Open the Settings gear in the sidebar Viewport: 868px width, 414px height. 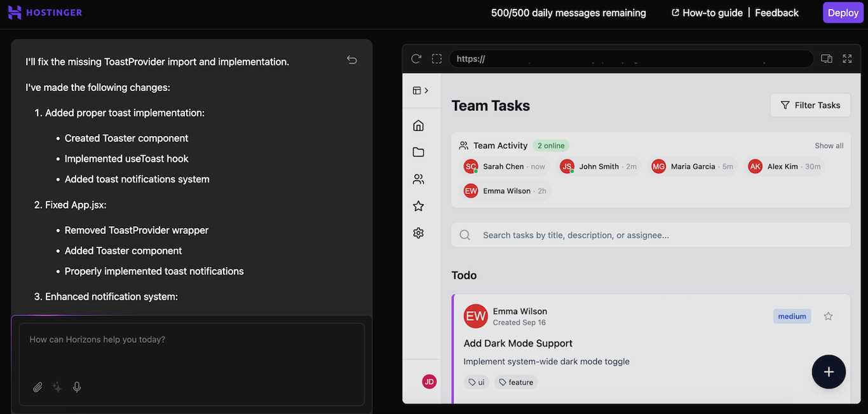[x=418, y=233]
